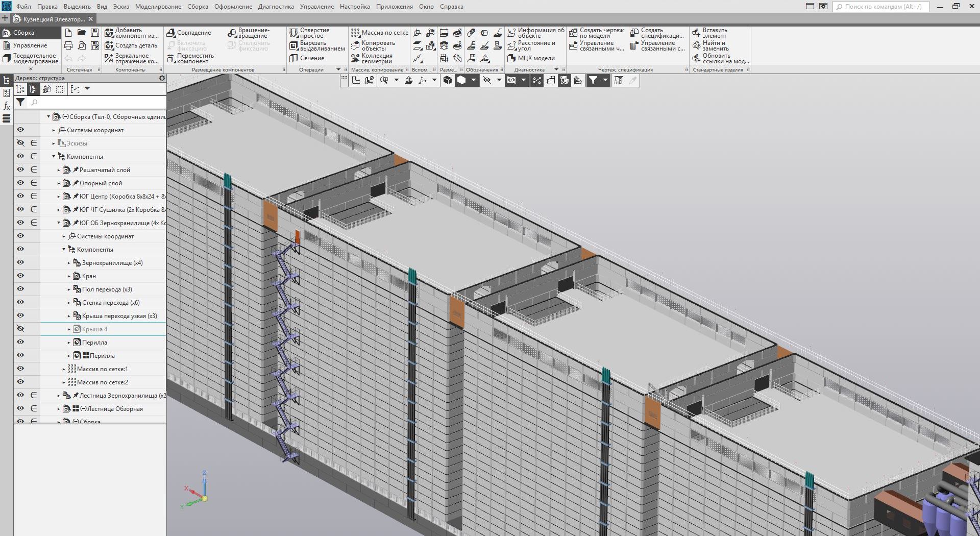
Task: Open the properties checklist sidebar icon
Action: 7,93
